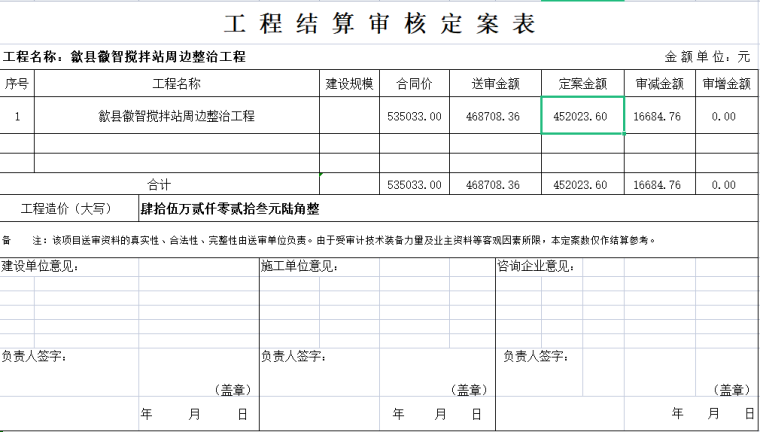Click 负责人签字 under 施工单位意见
Image resolution: width=760 pixels, height=432 pixels.
point(294,356)
